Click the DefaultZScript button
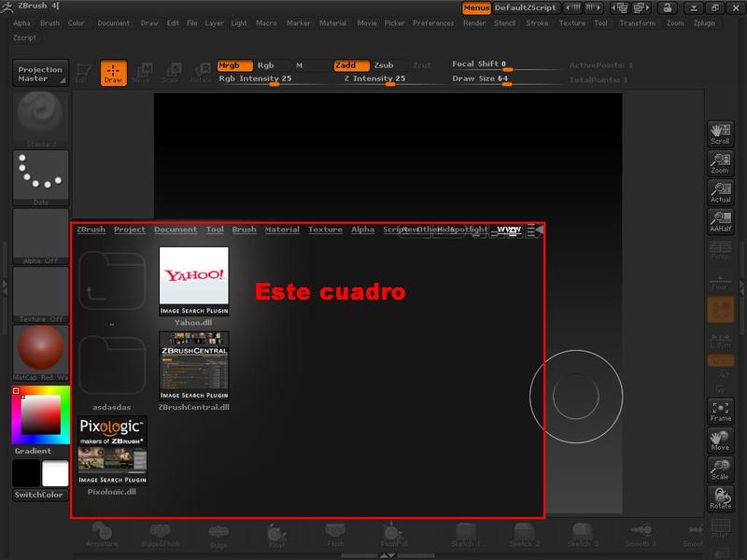This screenshot has height=560, width=747. [525, 7]
